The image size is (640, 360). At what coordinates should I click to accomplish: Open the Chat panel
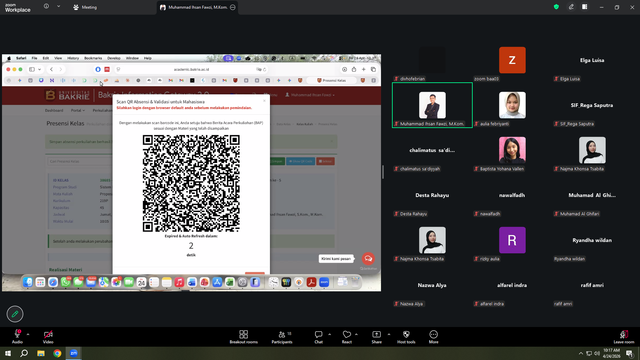point(318,337)
